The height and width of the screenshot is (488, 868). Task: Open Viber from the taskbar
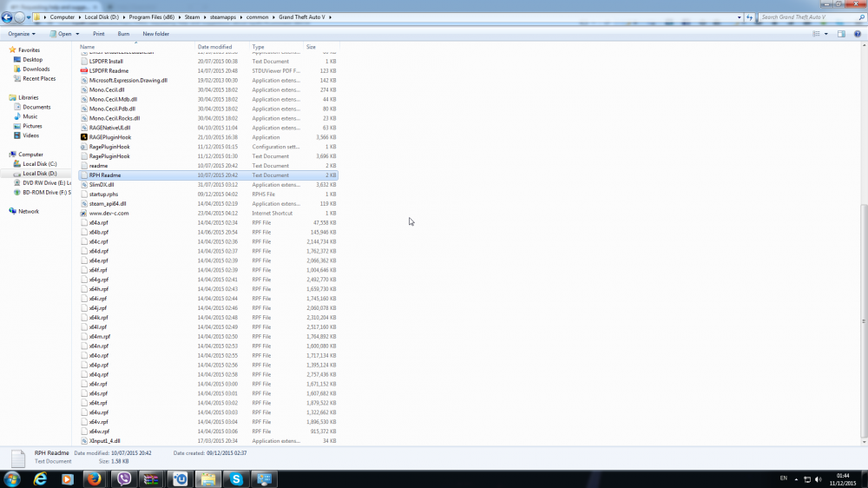123,479
